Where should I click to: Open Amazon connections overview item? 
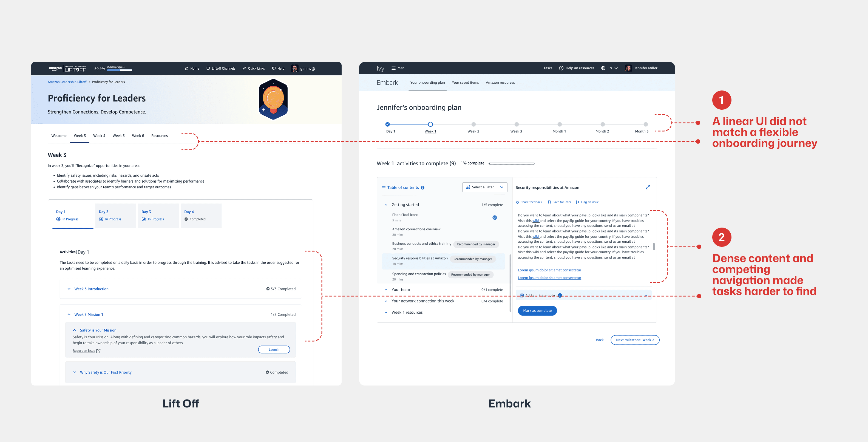click(x=416, y=229)
